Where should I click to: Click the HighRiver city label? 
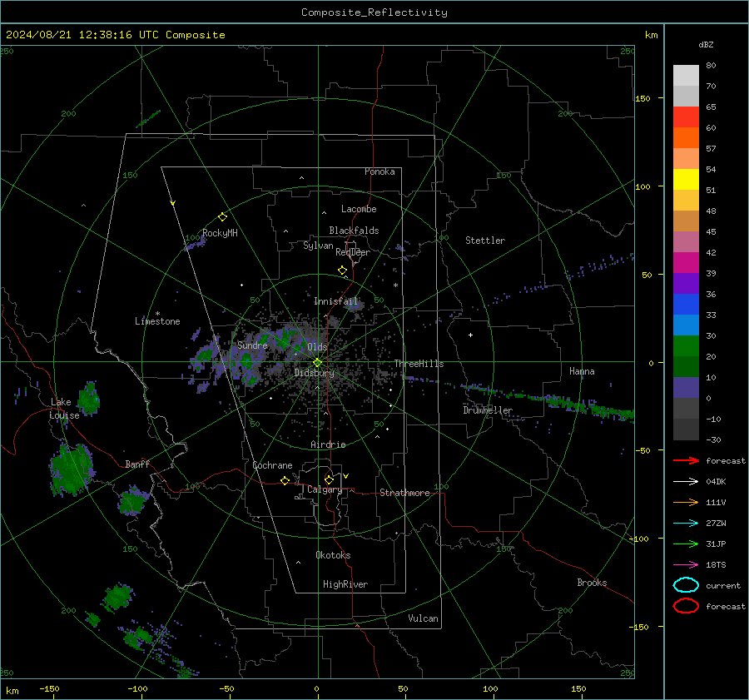(x=345, y=584)
